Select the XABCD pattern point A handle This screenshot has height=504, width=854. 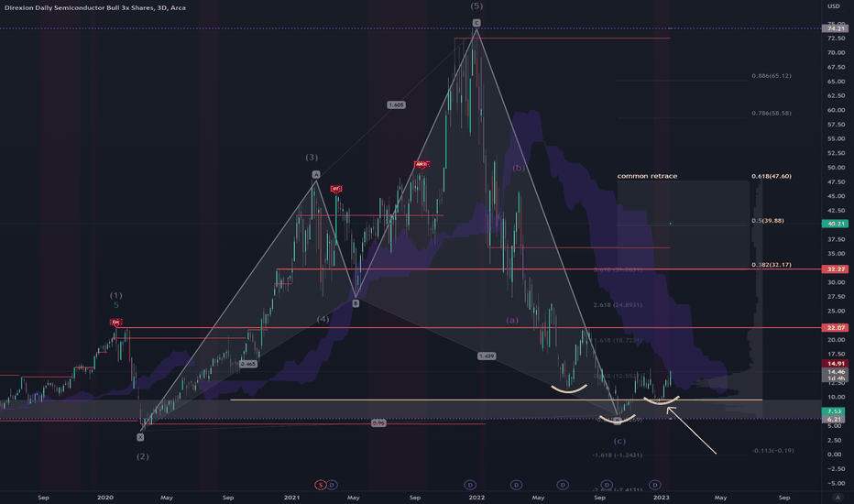(316, 174)
